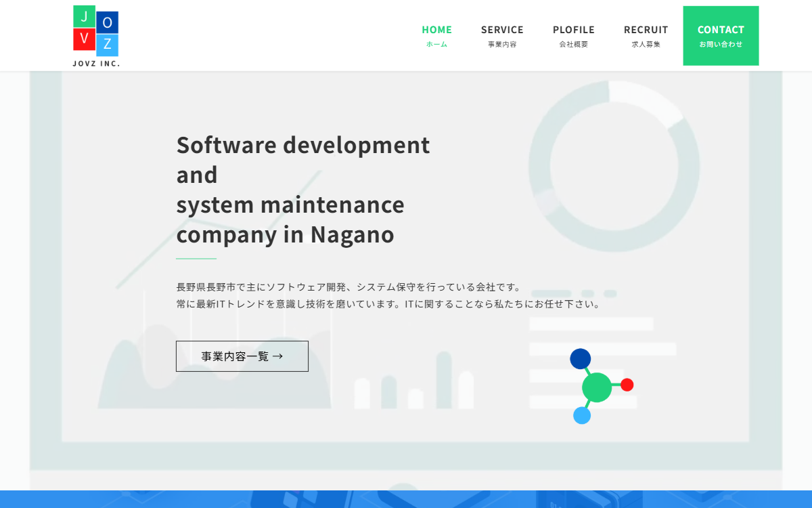Click the 事業内容一覧 → button

(x=242, y=356)
